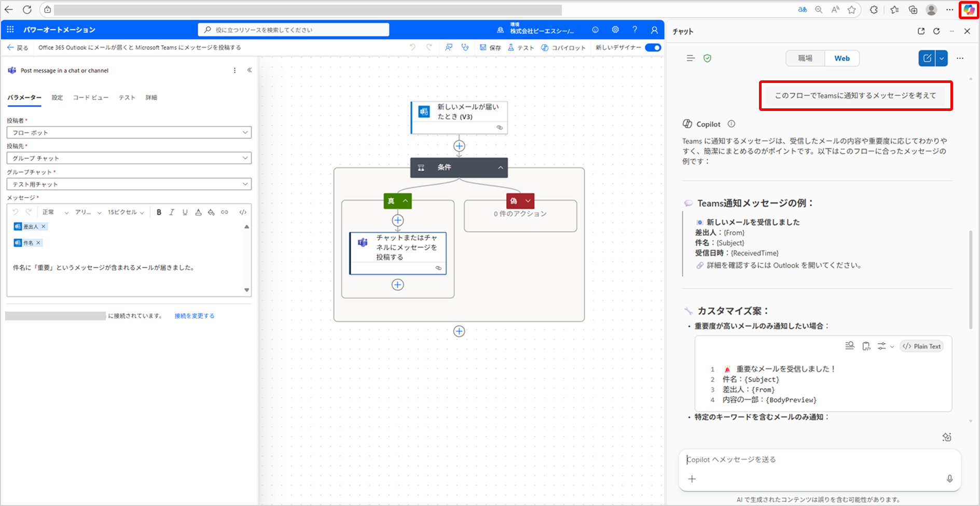
Task: Insert a link in the message editor
Action: point(224,212)
